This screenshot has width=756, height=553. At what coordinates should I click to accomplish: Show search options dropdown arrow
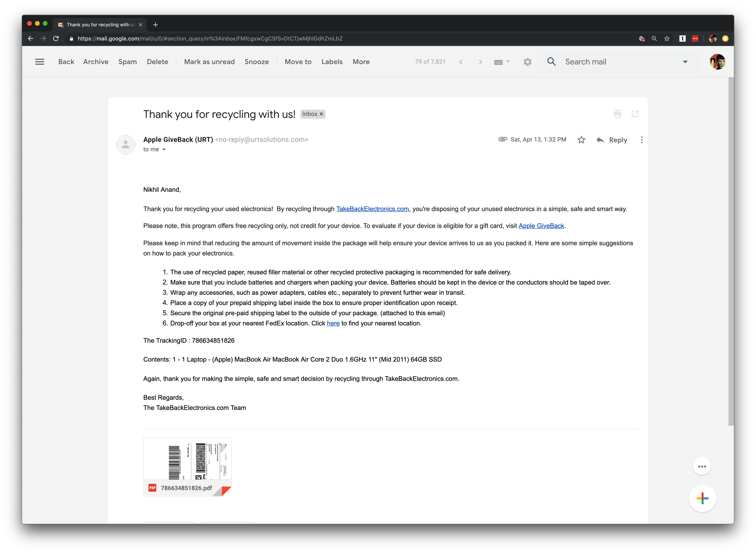pyautogui.click(x=685, y=62)
